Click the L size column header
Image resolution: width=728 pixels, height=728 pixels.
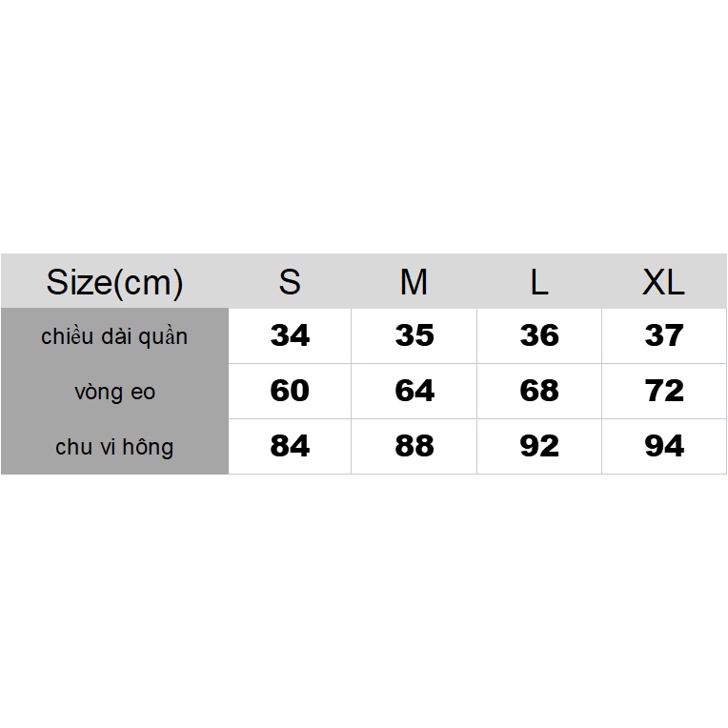539,282
